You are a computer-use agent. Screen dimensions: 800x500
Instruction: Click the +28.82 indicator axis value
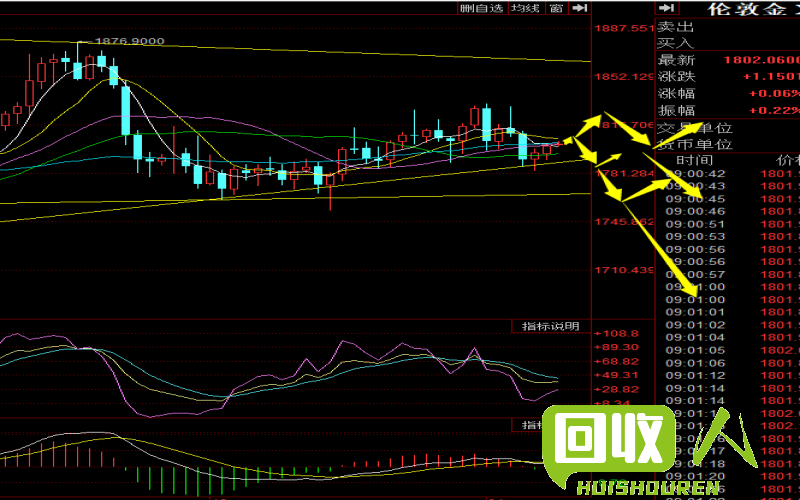pyautogui.click(x=616, y=389)
